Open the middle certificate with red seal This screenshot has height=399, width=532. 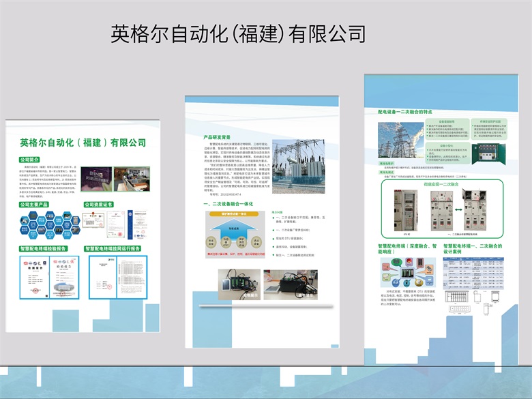pos(116,224)
